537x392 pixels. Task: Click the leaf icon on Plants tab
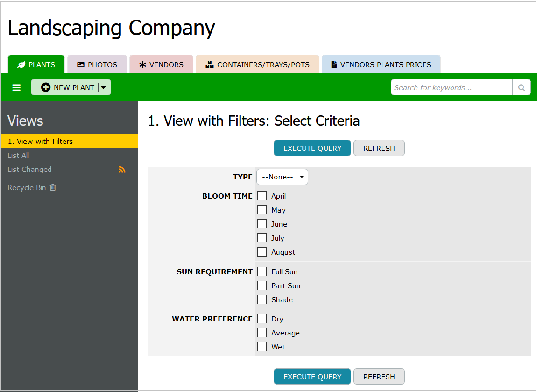[21, 65]
